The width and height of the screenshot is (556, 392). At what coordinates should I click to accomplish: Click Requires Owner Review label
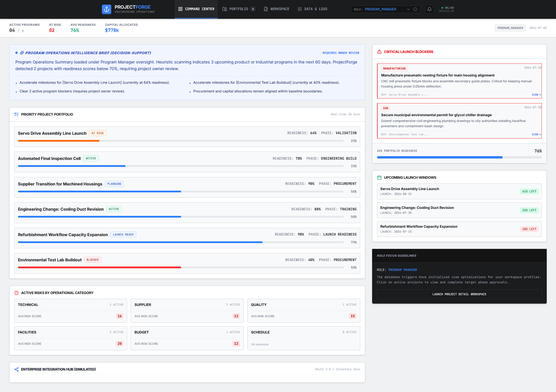[x=341, y=53]
